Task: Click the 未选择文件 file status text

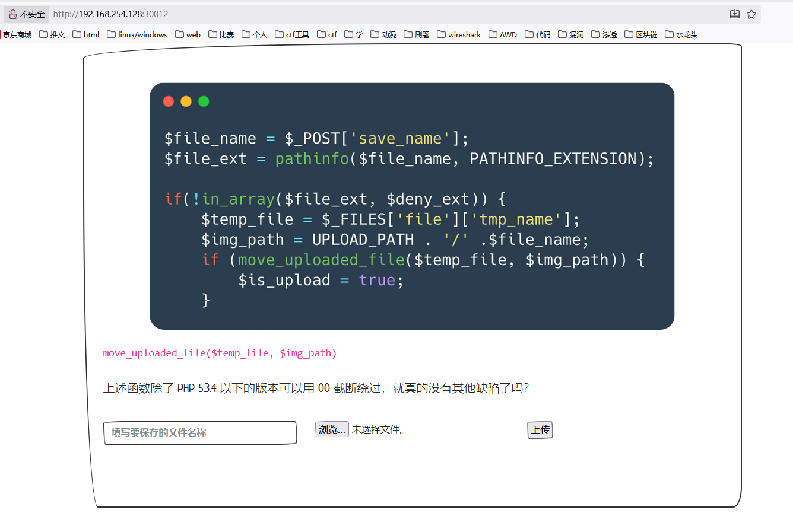Action: 378,429
